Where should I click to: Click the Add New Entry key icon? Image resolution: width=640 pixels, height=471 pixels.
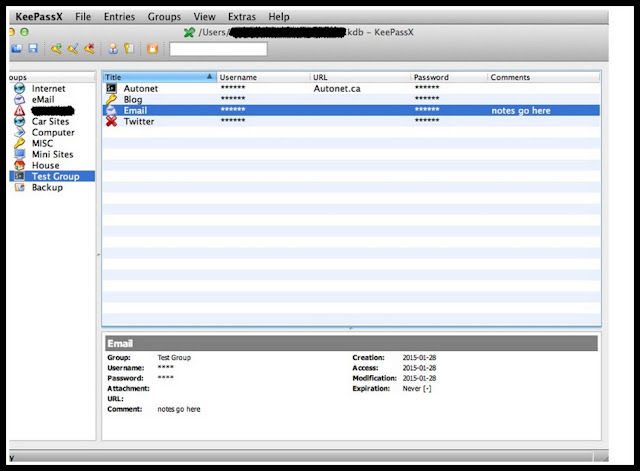56,49
